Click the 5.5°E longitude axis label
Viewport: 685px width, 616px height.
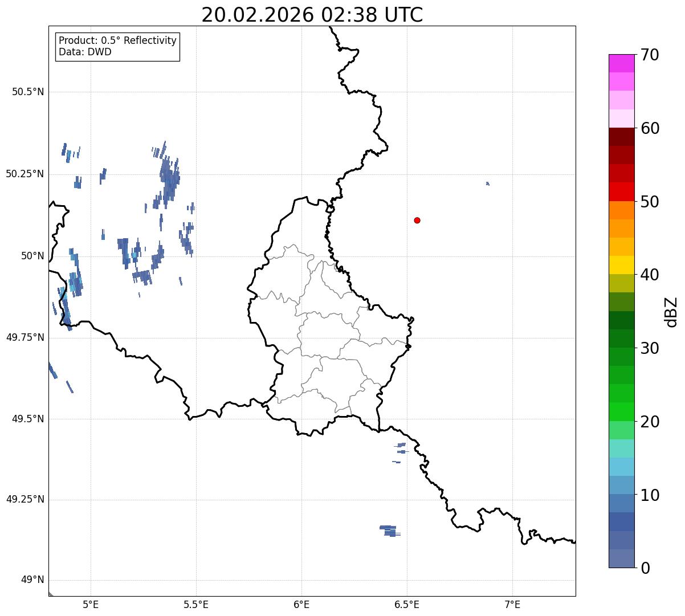pyautogui.click(x=196, y=604)
